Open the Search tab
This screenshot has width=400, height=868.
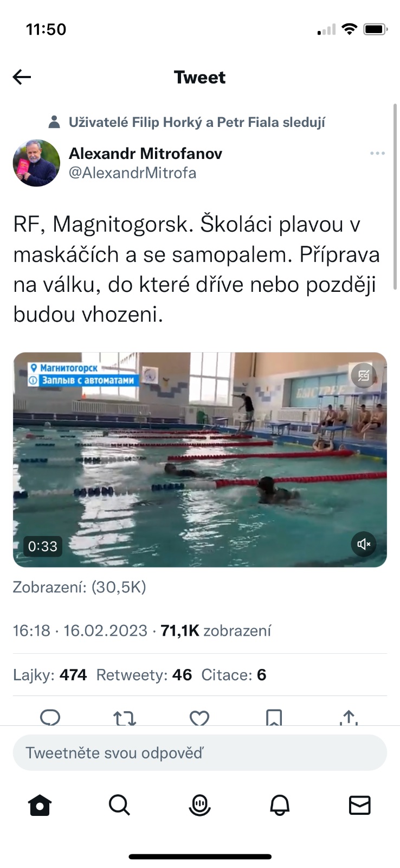[119, 805]
